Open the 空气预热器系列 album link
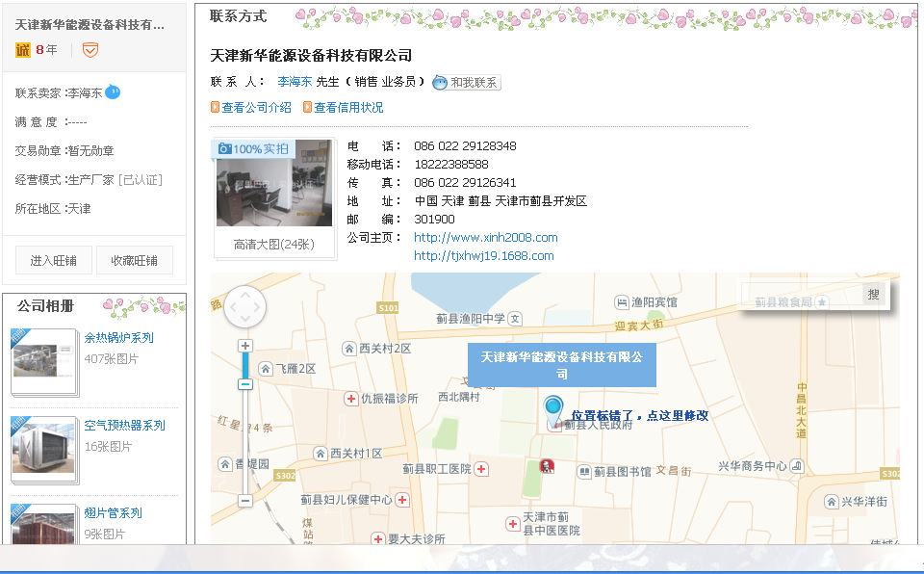This screenshot has width=924, height=574. click(x=125, y=426)
